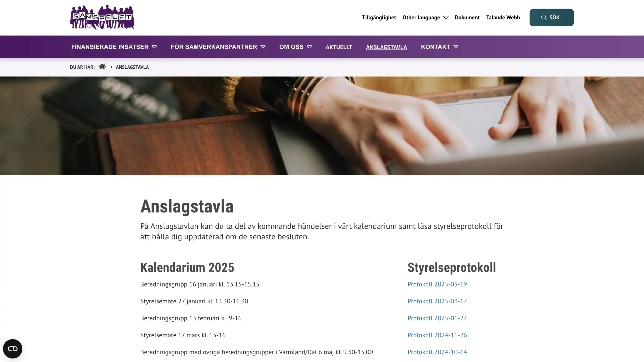Expand För samverkanspartner menu chevron

(263, 47)
